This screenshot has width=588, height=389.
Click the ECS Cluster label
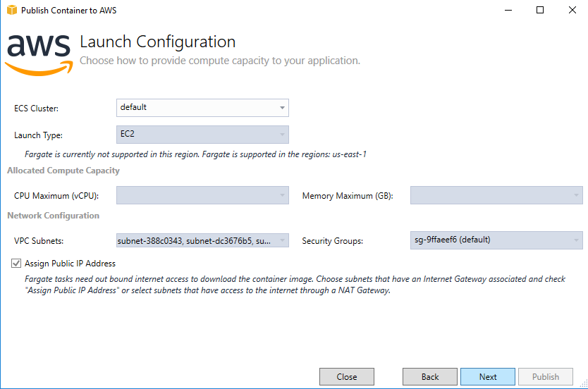point(37,109)
